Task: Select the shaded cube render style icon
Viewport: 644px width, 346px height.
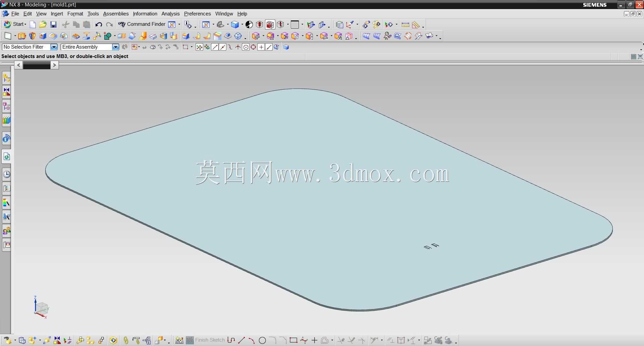Action: pos(235,24)
